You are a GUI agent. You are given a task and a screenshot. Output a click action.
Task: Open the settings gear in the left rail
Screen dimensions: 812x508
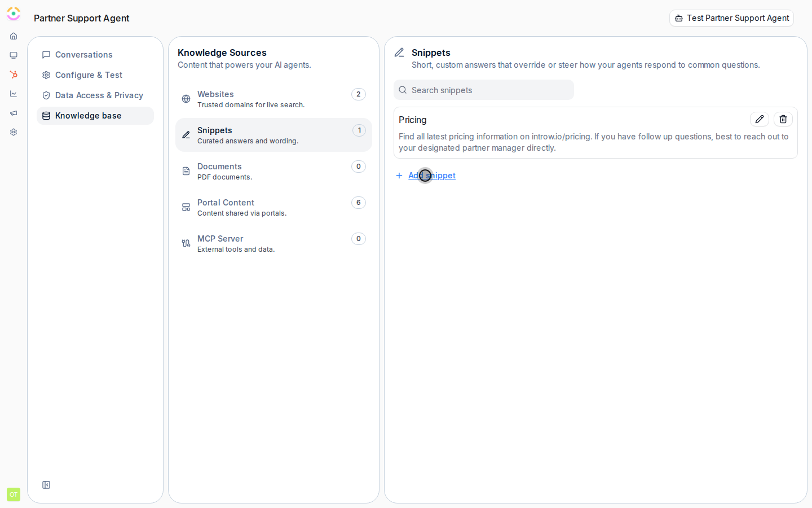[x=14, y=132]
